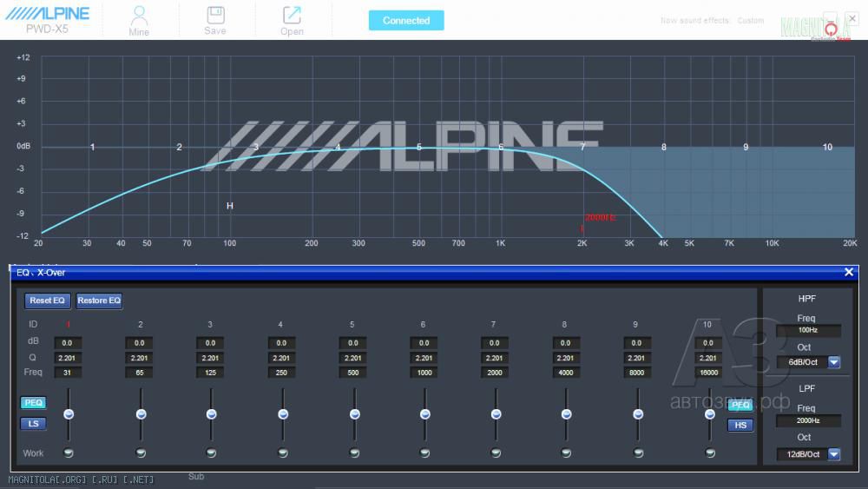
Task: Click EQ point 9 on graph
Action: 746,148
